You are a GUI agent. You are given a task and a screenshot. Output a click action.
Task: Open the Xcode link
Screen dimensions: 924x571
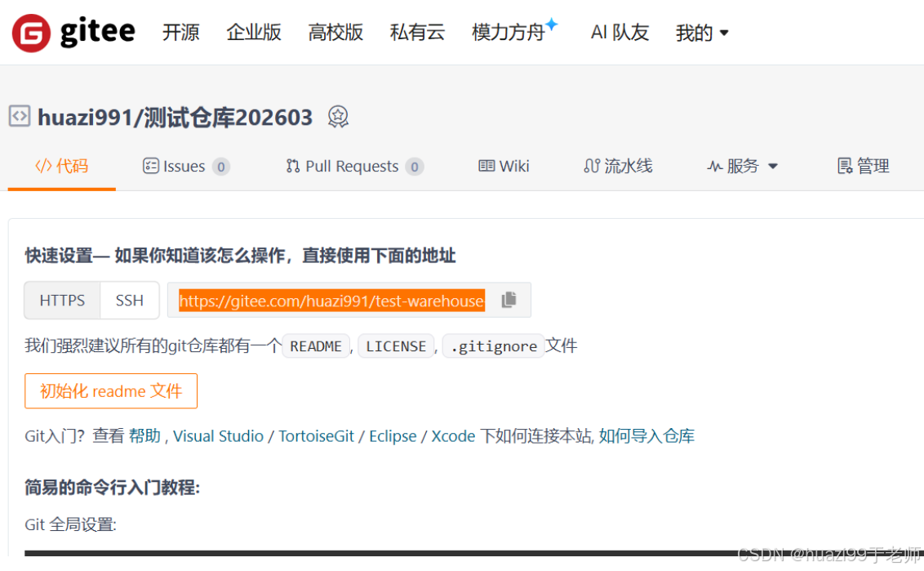pos(453,436)
